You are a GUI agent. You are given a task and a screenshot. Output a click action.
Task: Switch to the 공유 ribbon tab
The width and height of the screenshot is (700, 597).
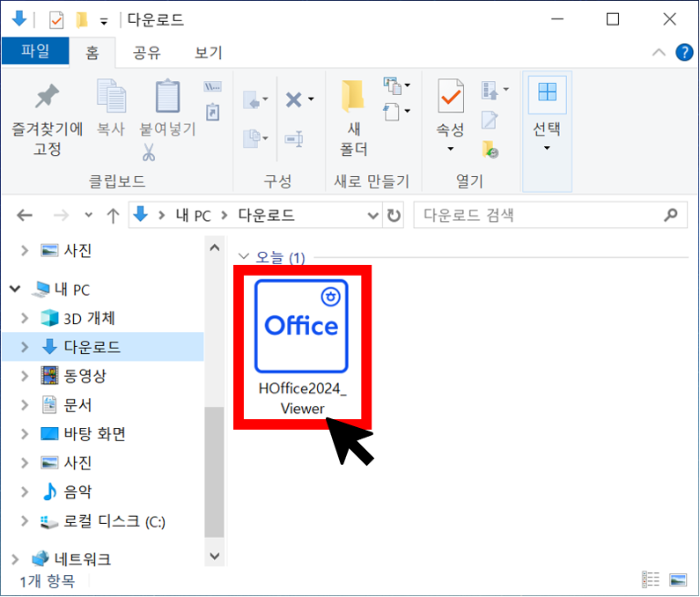146,53
